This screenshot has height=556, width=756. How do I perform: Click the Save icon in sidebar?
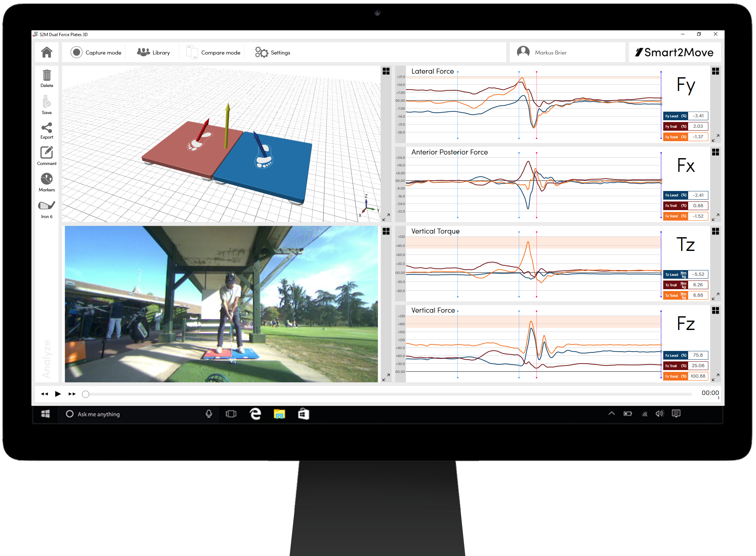pyautogui.click(x=47, y=105)
